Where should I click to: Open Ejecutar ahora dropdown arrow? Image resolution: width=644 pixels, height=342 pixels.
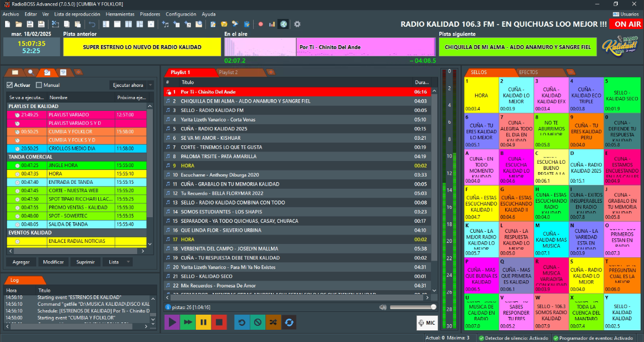coord(151,85)
